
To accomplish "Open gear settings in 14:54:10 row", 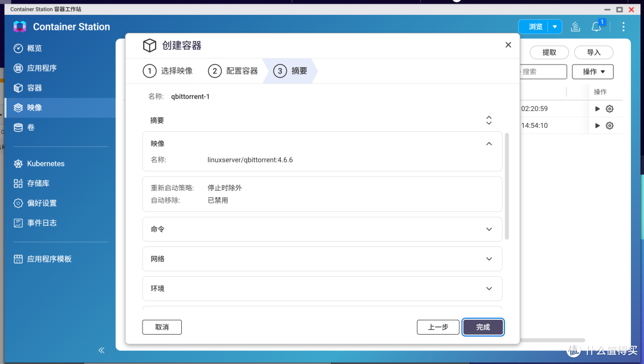I will click(x=609, y=125).
